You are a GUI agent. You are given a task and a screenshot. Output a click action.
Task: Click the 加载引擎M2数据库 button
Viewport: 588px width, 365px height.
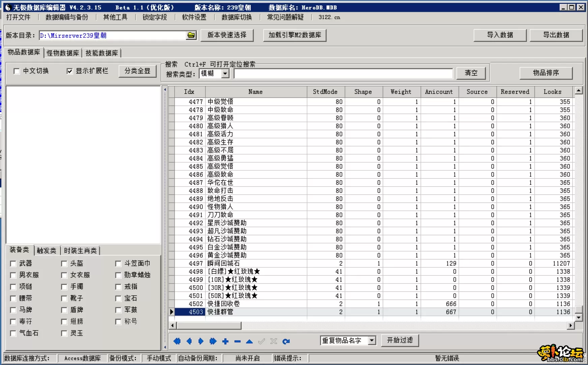click(x=295, y=35)
